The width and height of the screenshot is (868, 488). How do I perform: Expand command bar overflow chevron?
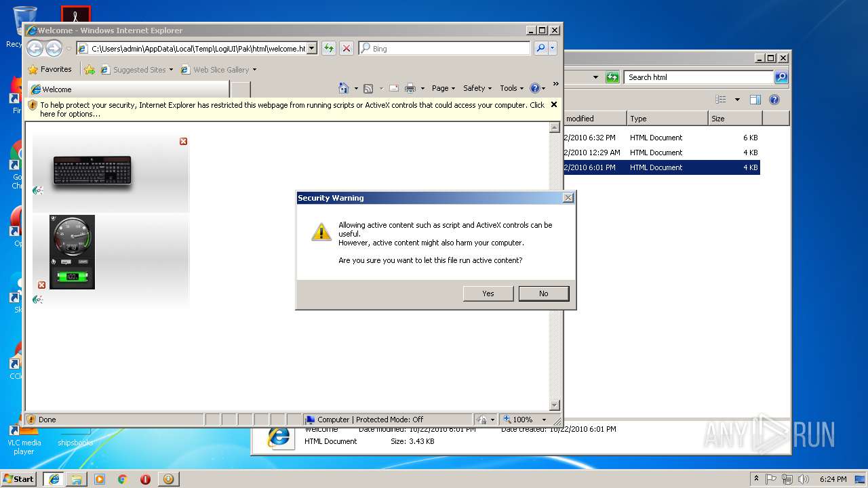pos(555,84)
